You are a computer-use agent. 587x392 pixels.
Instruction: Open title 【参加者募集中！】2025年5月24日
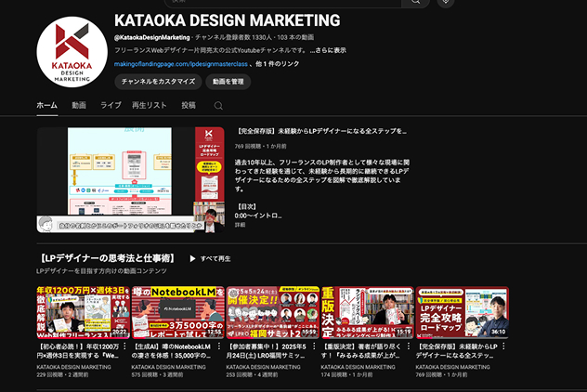pos(267,351)
